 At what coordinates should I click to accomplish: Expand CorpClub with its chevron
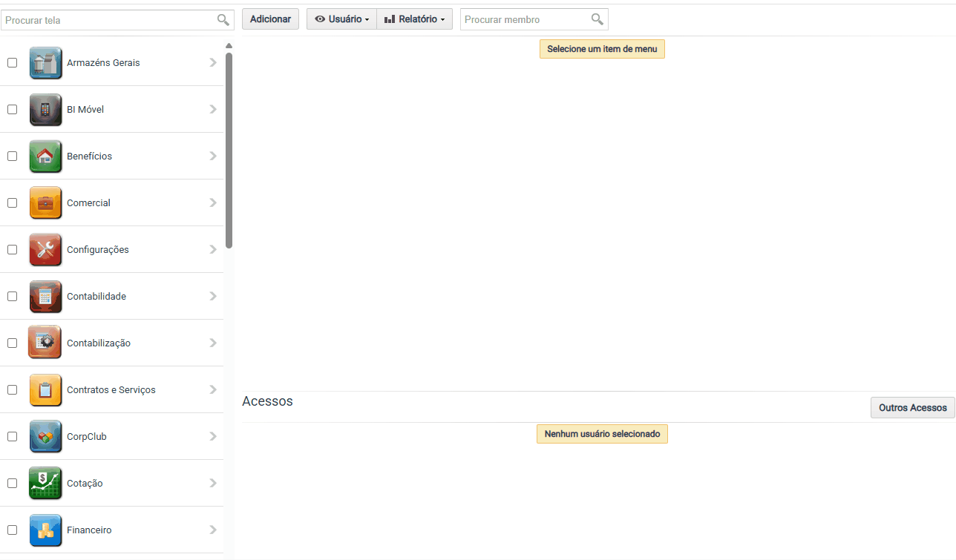tap(213, 437)
